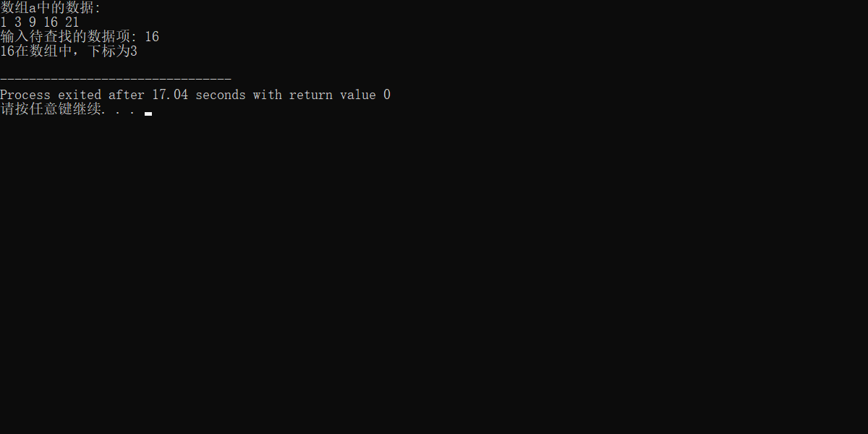Screen dimensions: 868x434
Task: Click the word "exited" in the status line
Action: (x=80, y=95)
